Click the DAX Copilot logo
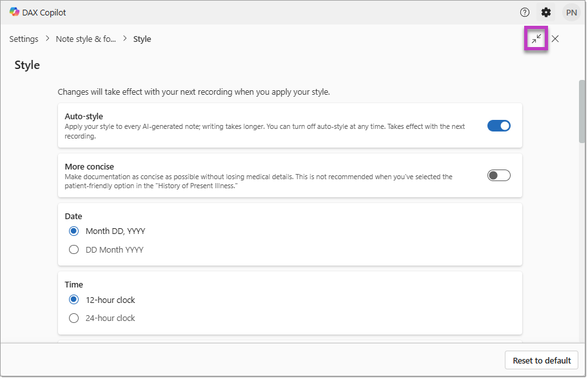The image size is (588, 379). coord(12,12)
